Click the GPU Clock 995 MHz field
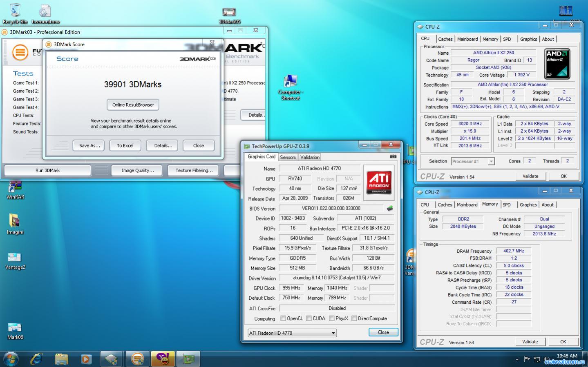Screen dimensions: 588x367 292,288
